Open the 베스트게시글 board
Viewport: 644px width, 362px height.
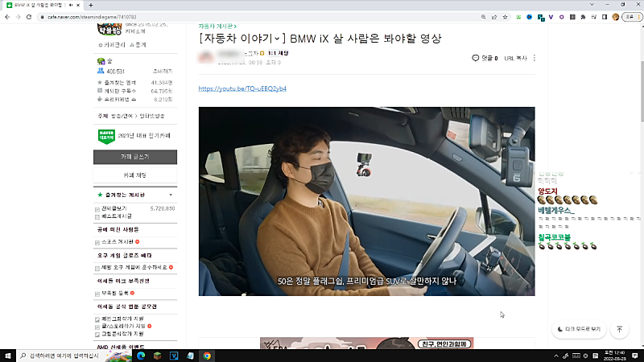pos(117,216)
